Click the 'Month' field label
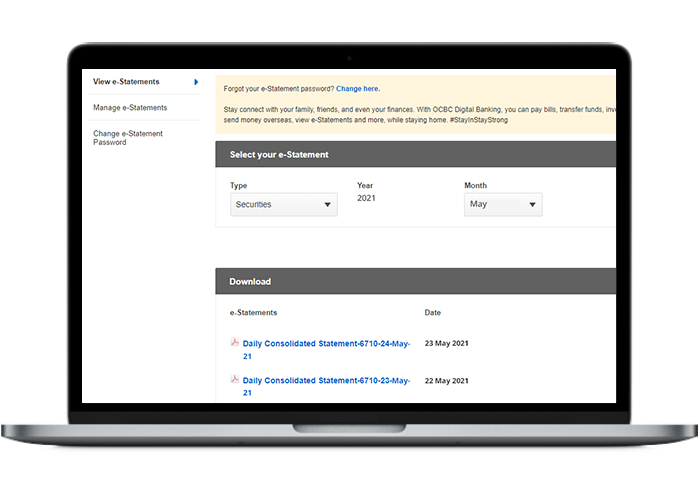 475,185
